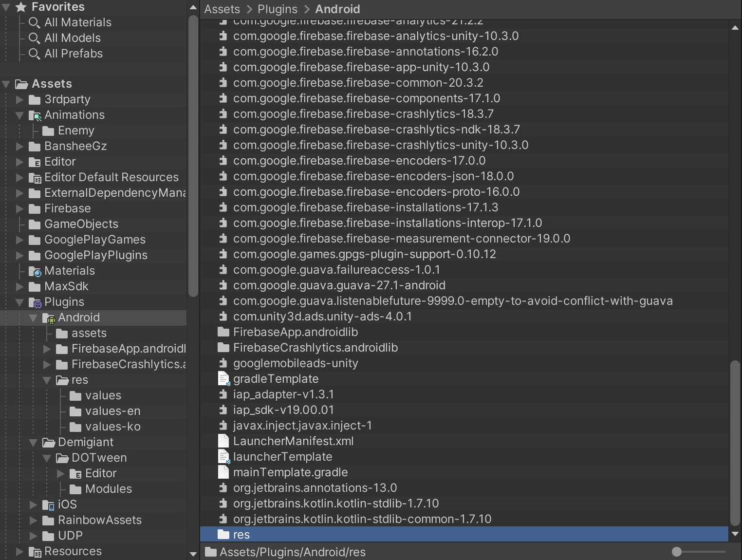Collapse the Assets root folder
The image size is (742, 560).
[x=6, y=84]
